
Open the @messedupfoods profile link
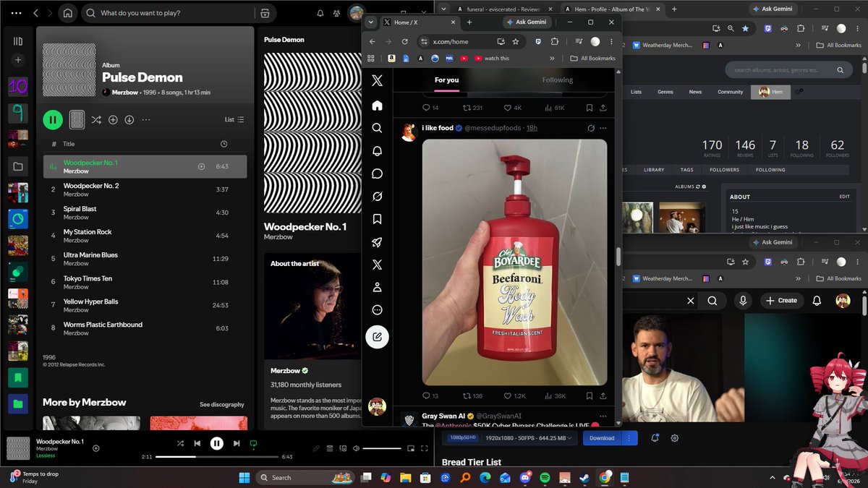[x=493, y=128]
